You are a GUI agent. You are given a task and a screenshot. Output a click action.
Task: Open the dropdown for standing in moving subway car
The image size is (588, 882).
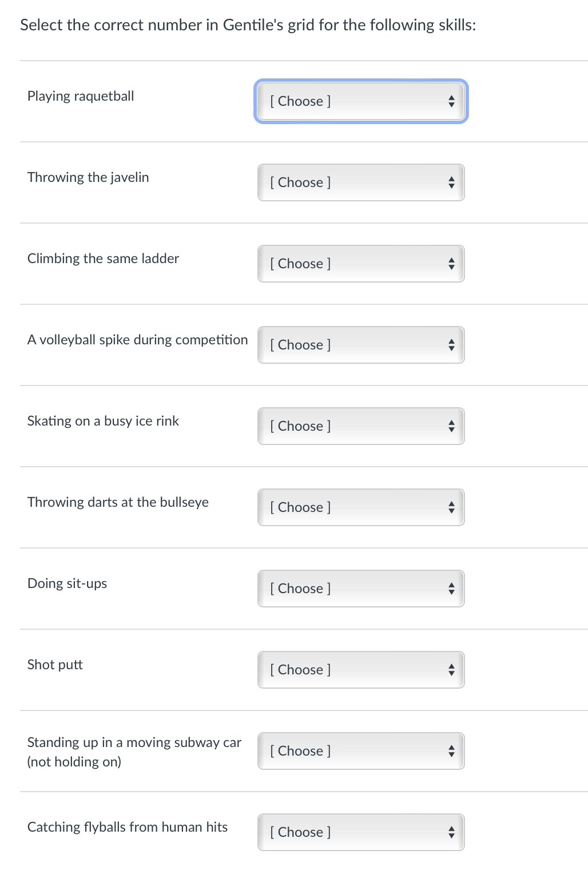coord(360,750)
